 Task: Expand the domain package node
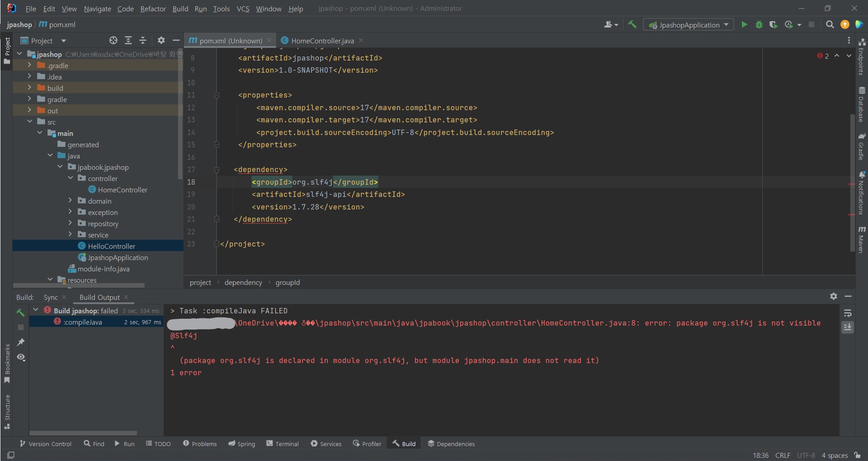(x=70, y=200)
